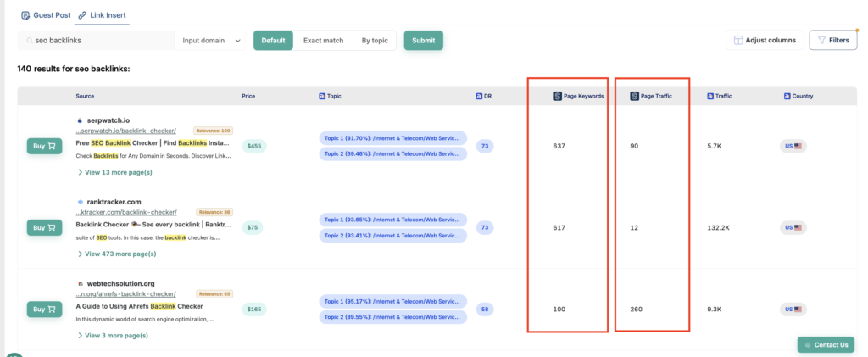Click the $455 price tag
The image size is (868, 357).
pos(254,146)
